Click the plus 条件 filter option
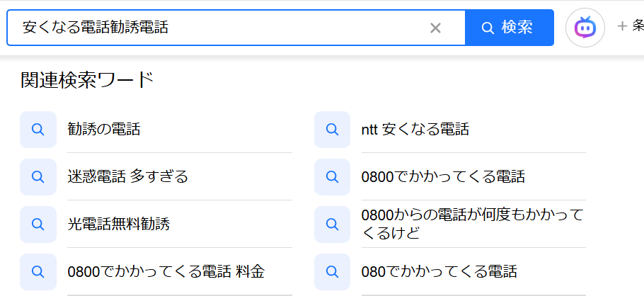This screenshot has width=644, height=301. [631, 27]
